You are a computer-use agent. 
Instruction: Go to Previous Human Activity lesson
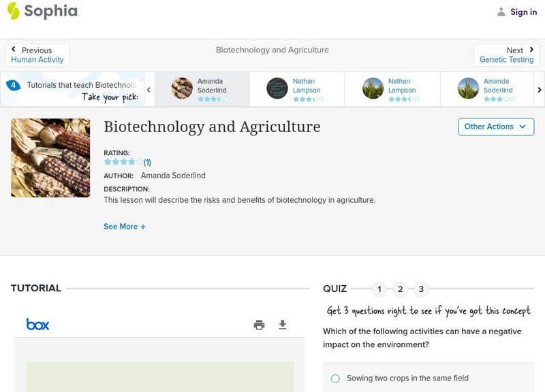(36, 54)
